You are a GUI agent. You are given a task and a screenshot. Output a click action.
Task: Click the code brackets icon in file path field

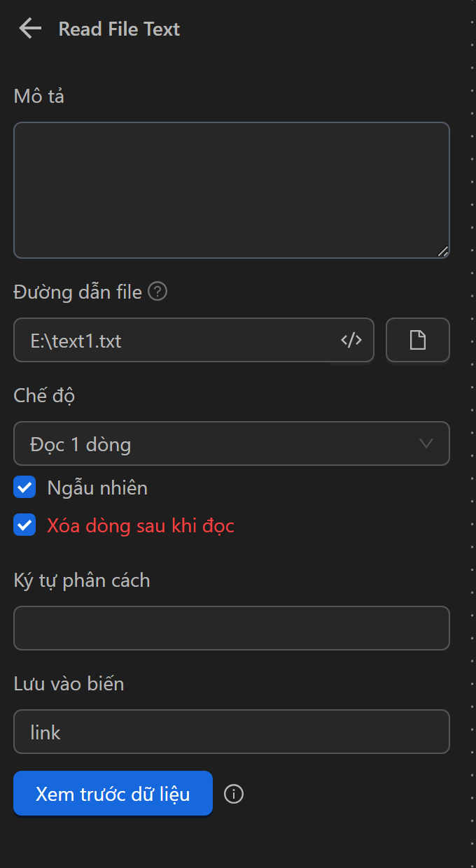tap(351, 341)
